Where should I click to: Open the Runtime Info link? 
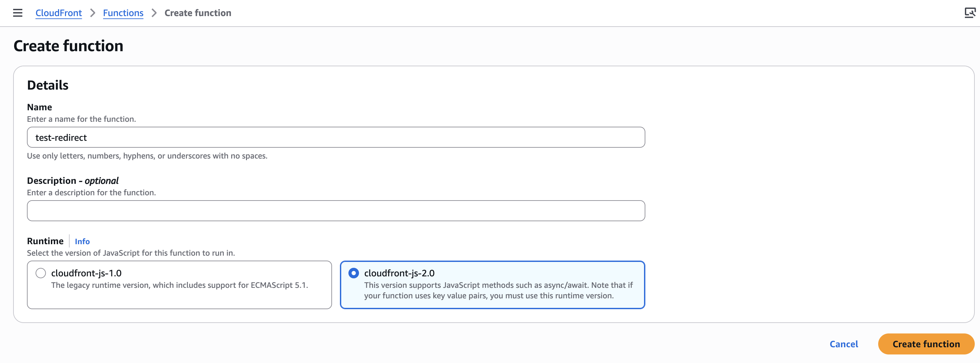82,241
